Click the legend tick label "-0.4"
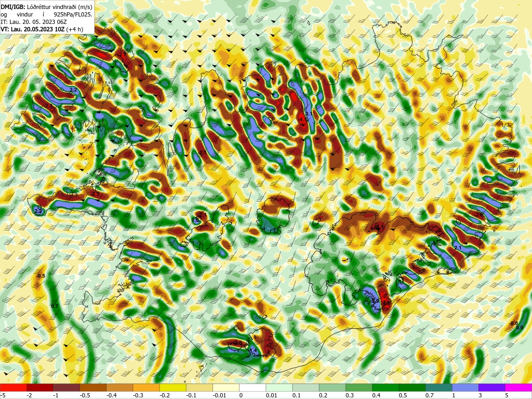Viewport: 532px width, 399px height. pyautogui.click(x=111, y=395)
